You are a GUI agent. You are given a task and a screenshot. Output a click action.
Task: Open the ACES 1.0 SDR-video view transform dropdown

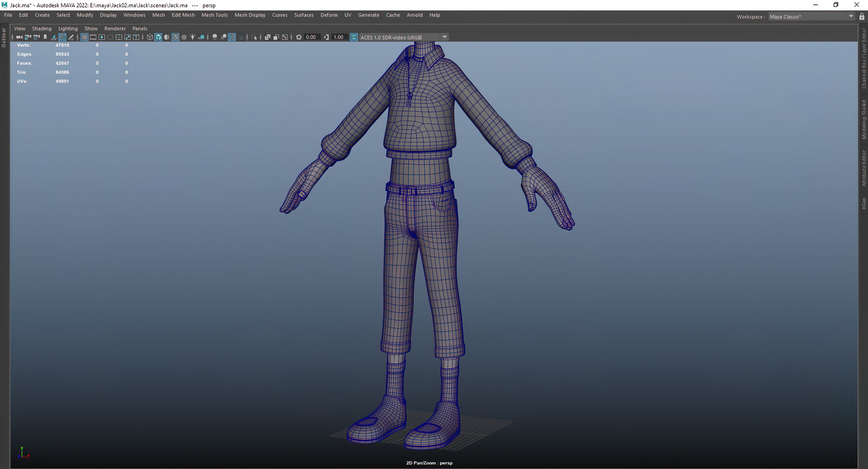(x=404, y=37)
